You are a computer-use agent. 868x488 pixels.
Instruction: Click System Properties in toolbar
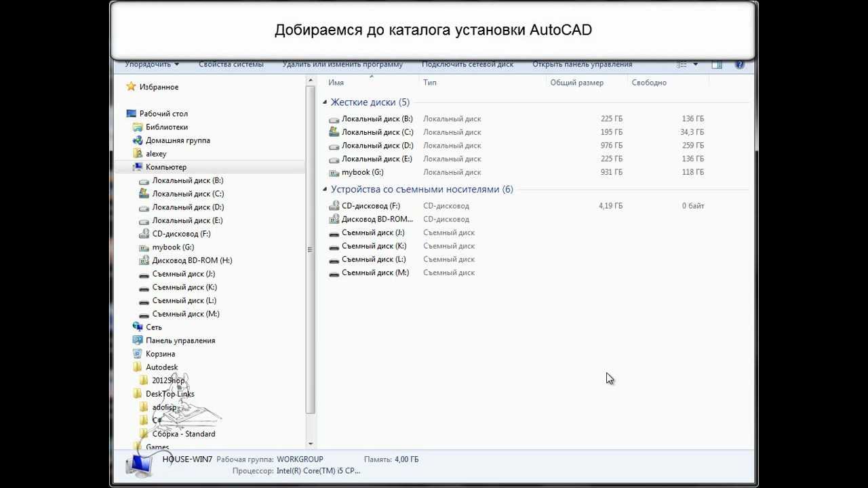pos(231,64)
